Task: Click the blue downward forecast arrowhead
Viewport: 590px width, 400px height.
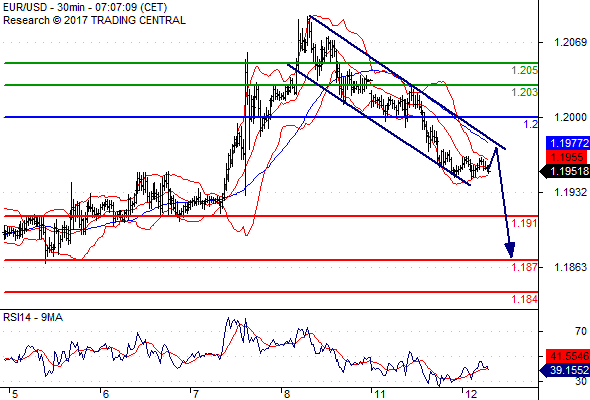Action: (510, 250)
